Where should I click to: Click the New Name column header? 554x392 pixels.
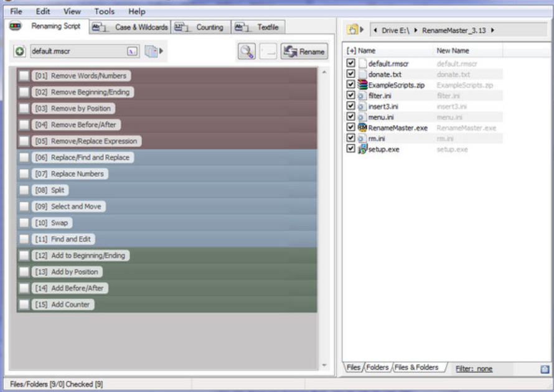(467, 51)
